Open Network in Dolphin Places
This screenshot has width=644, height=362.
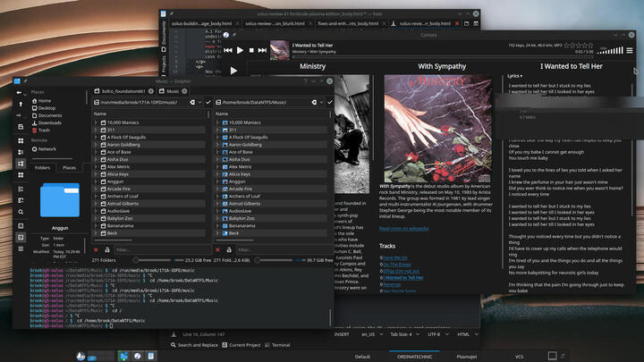[44, 149]
